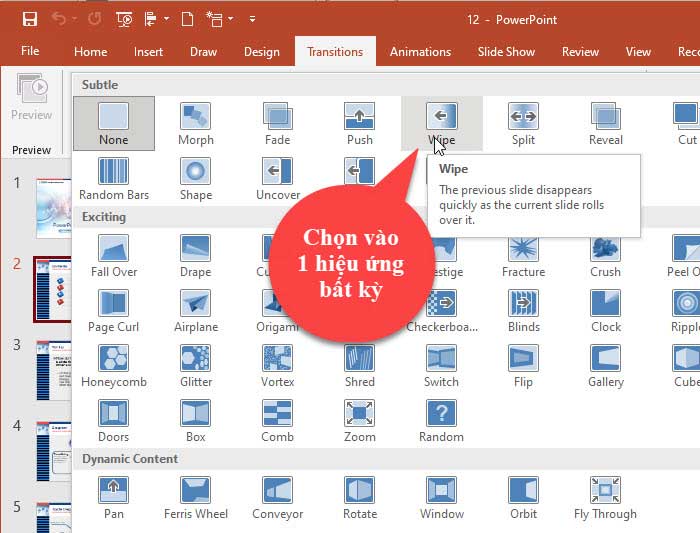Select slide 3 thumbnail in panel
Screen dimensions: 700x533
click(51, 372)
